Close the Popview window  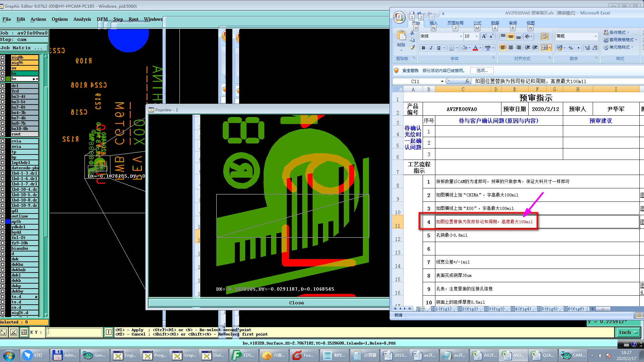click(296, 303)
